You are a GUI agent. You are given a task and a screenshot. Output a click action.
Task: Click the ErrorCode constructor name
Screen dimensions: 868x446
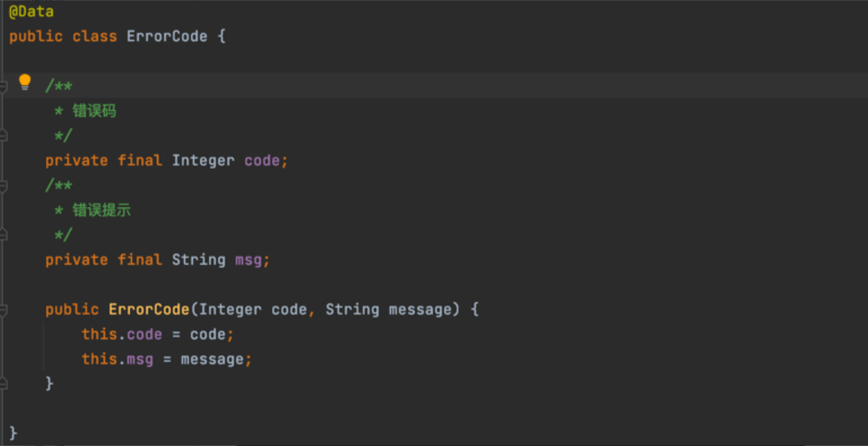(149, 309)
